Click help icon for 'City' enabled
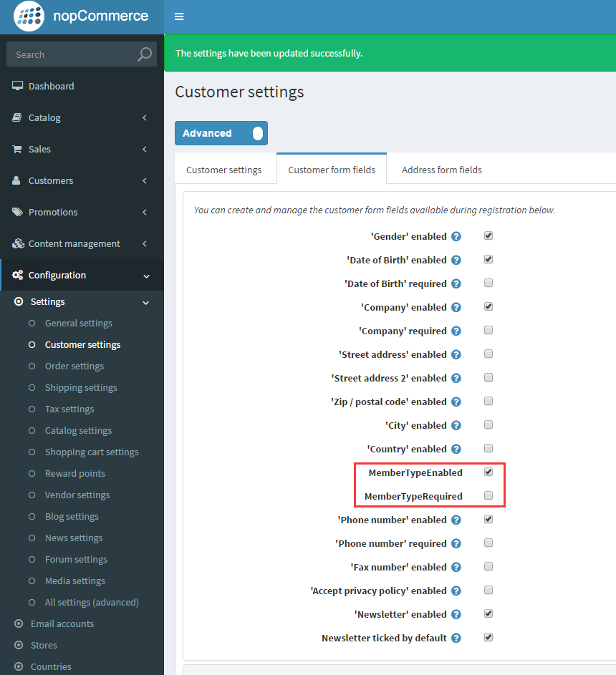The width and height of the screenshot is (616, 675). [456, 425]
